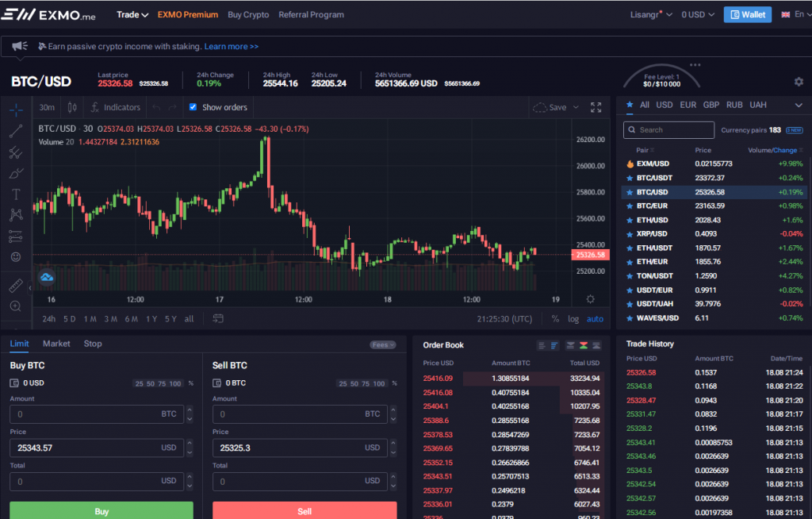The width and height of the screenshot is (812, 519).
Task: Toggle percent scale on chart
Action: 555,319
